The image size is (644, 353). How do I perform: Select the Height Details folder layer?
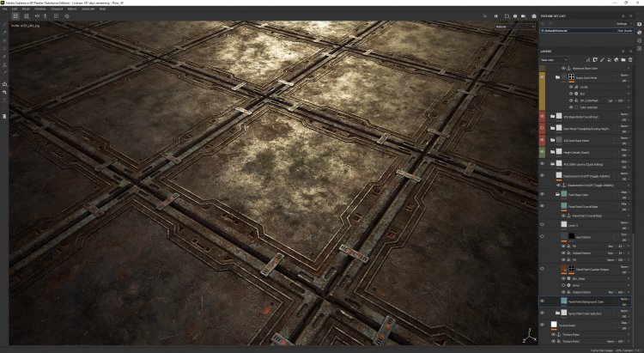(x=586, y=152)
